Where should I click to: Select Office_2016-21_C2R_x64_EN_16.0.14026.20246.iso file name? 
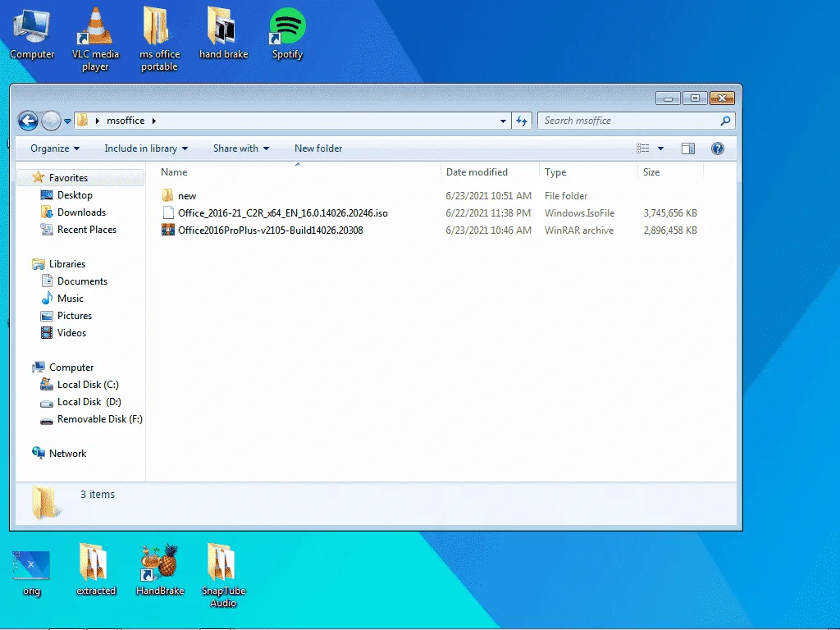[283, 212]
